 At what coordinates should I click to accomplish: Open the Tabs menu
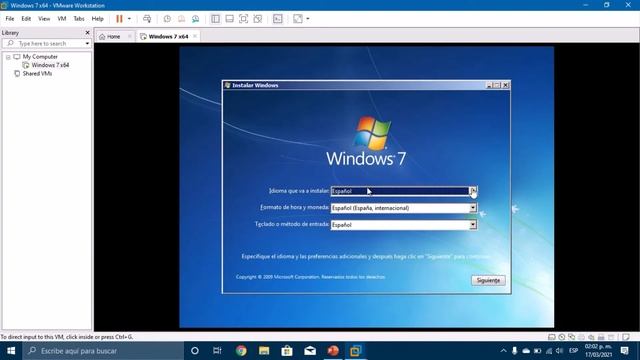79,19
